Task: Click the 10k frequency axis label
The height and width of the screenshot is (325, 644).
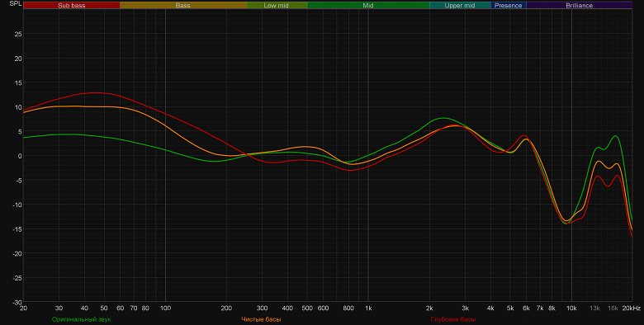Action: 571,309
